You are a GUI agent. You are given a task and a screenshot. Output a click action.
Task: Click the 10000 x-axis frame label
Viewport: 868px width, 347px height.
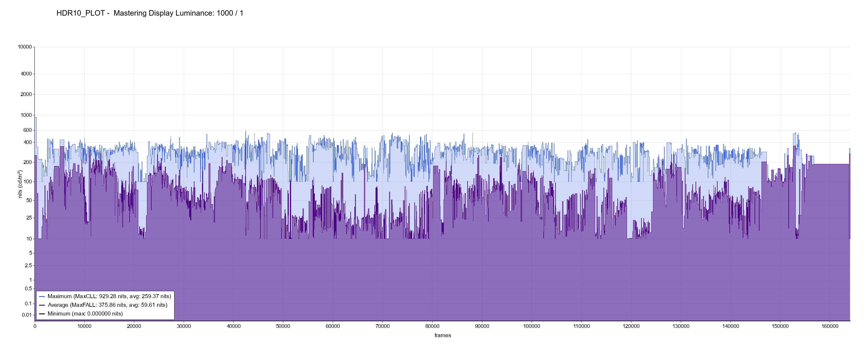click(84, 326)
